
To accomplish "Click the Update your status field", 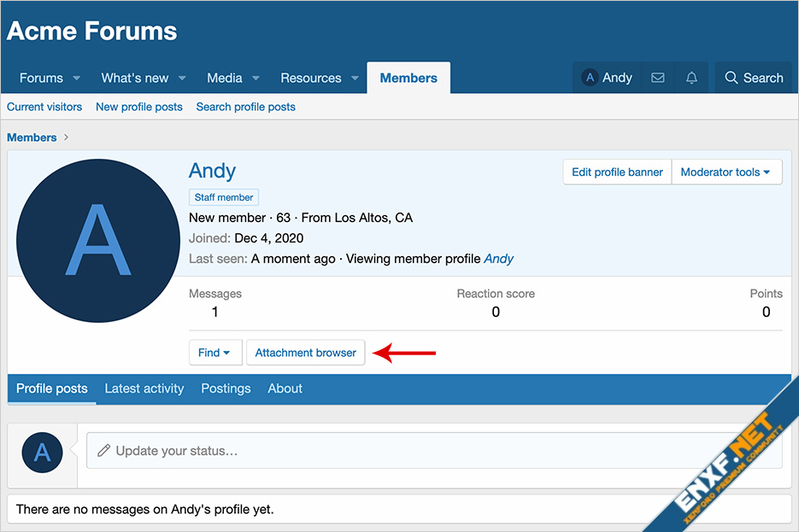I will [433, 450].
